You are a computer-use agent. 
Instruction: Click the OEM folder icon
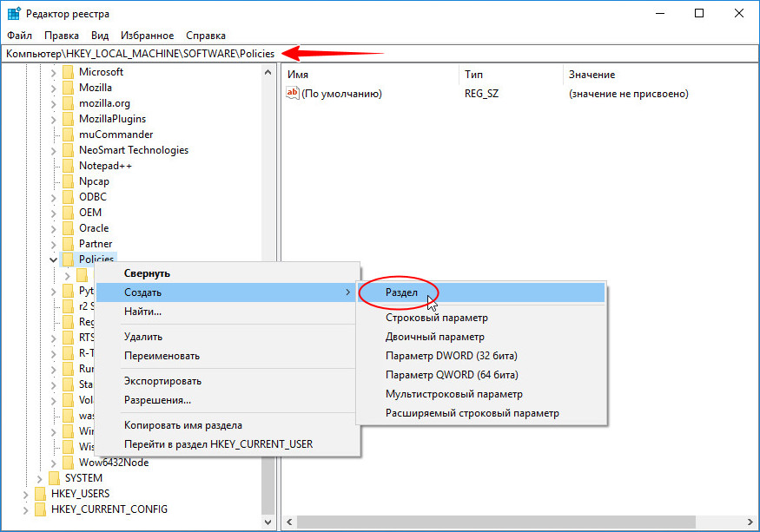(69, 213)
